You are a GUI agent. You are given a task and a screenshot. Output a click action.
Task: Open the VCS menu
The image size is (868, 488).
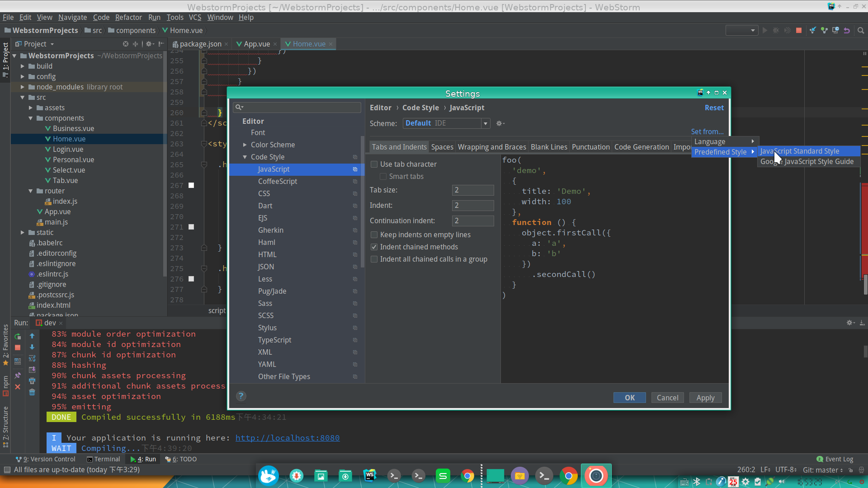tap(195, 17)
